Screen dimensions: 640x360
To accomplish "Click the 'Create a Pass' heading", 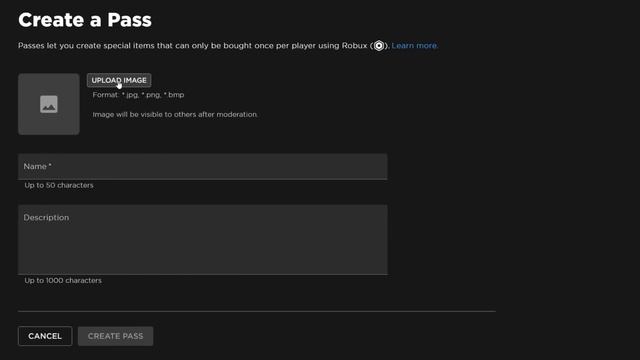I will (85, 20).
